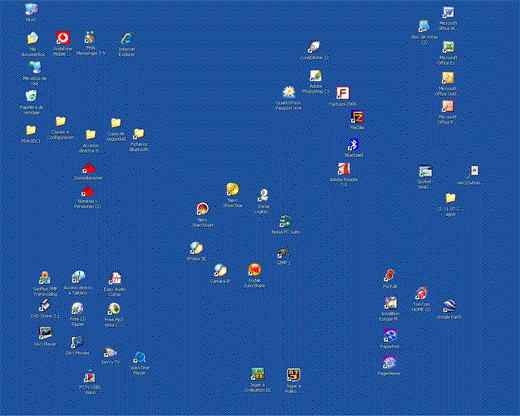Open Intellinav Europe M shortcut

point(390,303)
